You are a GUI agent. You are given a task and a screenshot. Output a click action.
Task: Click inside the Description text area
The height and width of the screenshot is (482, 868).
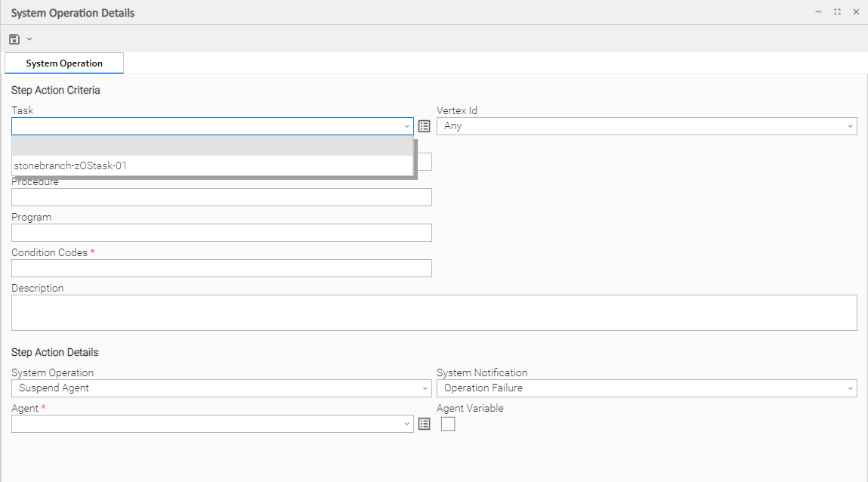click(434, 313)
